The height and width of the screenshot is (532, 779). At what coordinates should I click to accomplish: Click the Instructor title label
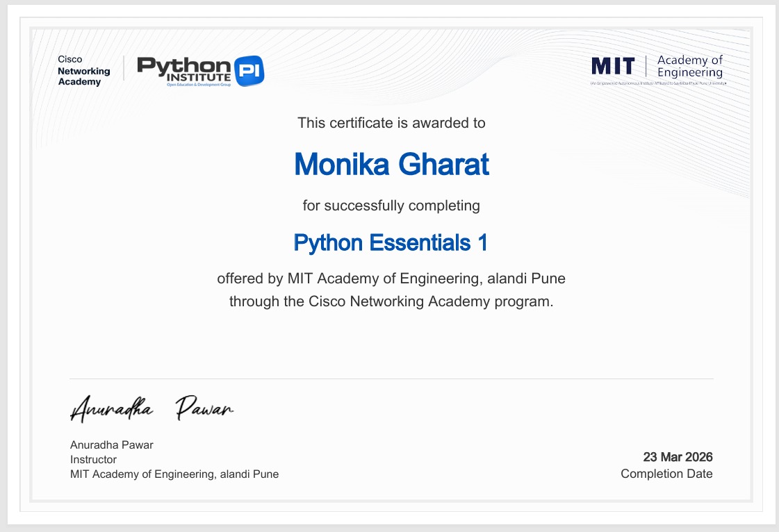point(93,459)
